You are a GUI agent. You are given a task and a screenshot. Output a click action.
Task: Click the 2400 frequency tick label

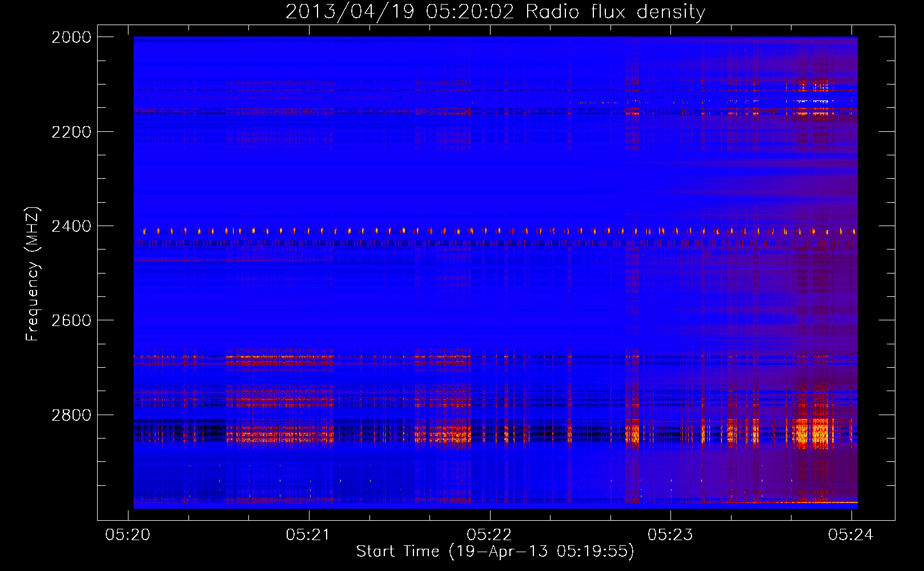click(x=71, y=226)
